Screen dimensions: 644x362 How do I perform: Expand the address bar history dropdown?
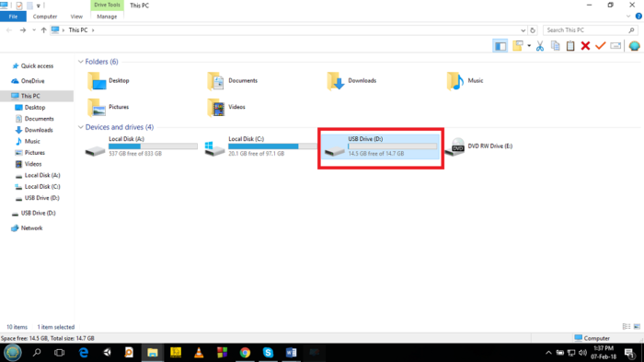pyautogui.click(x=523, y=30)
